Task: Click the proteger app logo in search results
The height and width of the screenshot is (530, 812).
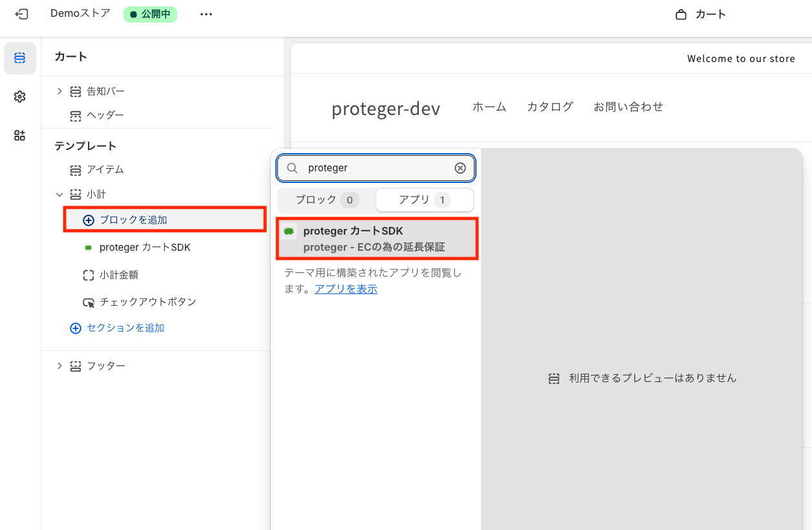Action: pos(289,231)
